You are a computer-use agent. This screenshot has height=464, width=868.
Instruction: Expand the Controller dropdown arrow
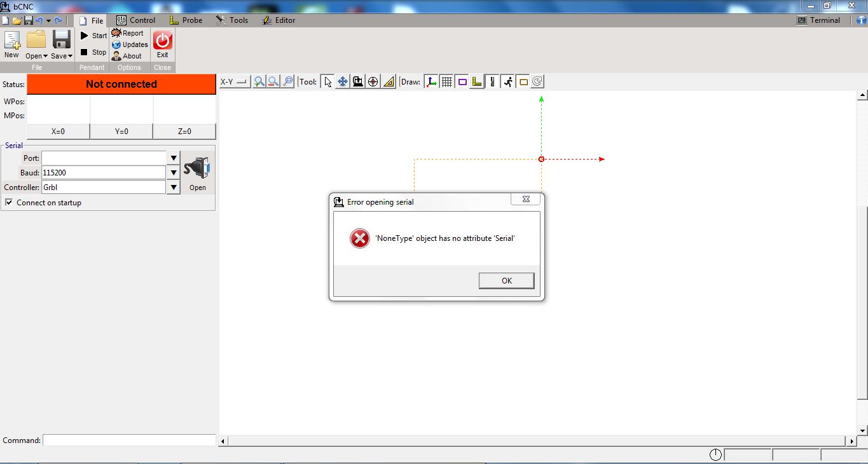coord(174,187)
